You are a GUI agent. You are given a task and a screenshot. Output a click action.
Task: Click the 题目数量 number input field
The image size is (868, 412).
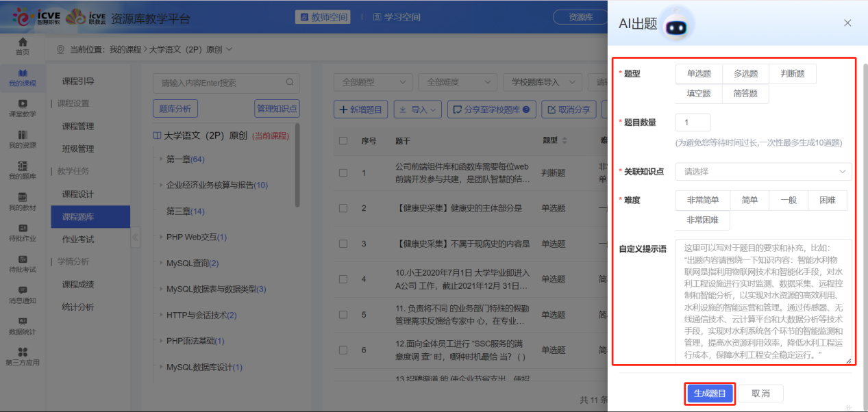click(x=693, y=120)
